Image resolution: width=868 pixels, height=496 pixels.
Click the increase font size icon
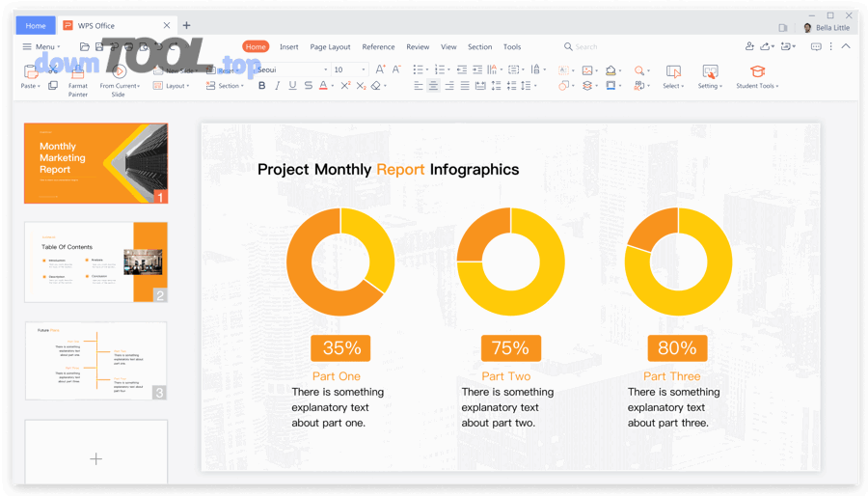[x=380, y=69]
